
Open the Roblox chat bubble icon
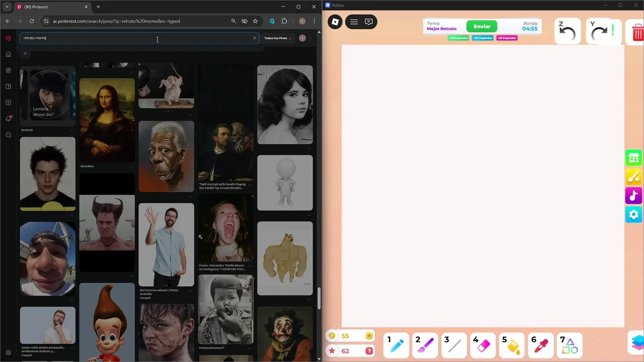tap(369, 22)
